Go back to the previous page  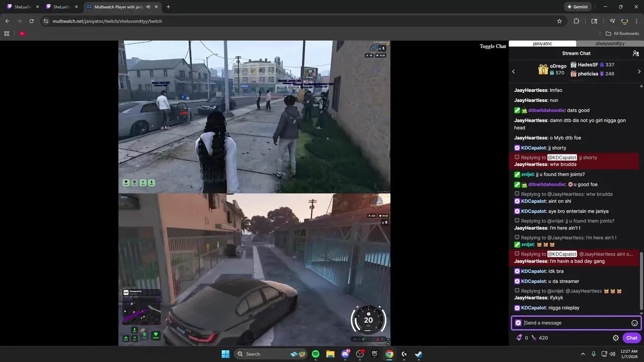(x=8, y=21)
